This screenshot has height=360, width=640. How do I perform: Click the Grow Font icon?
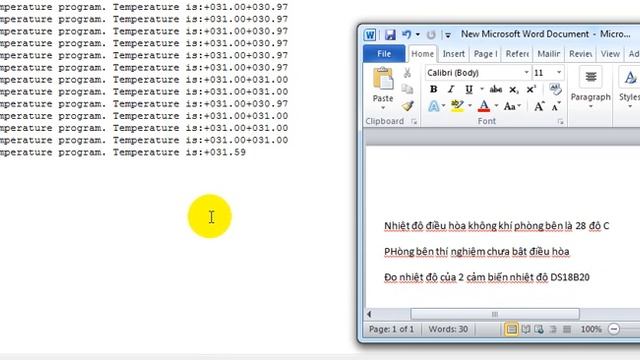539,106
